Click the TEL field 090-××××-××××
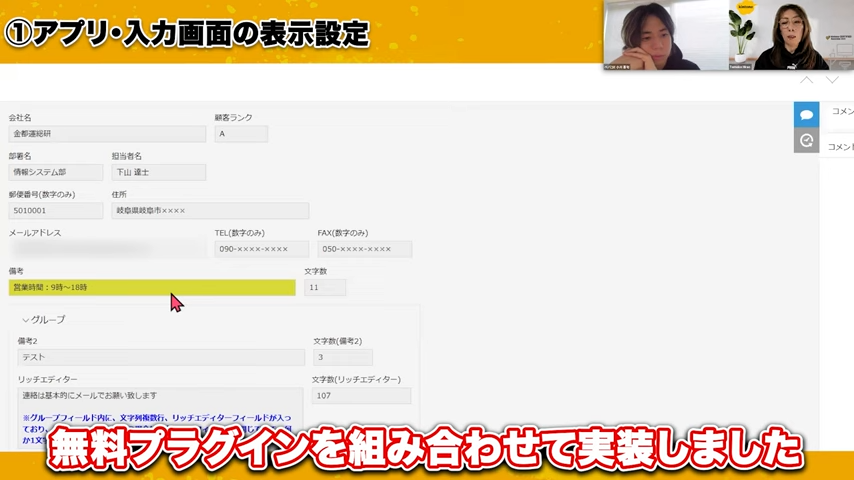Screen dimensions: 854x480 point(261,249)
